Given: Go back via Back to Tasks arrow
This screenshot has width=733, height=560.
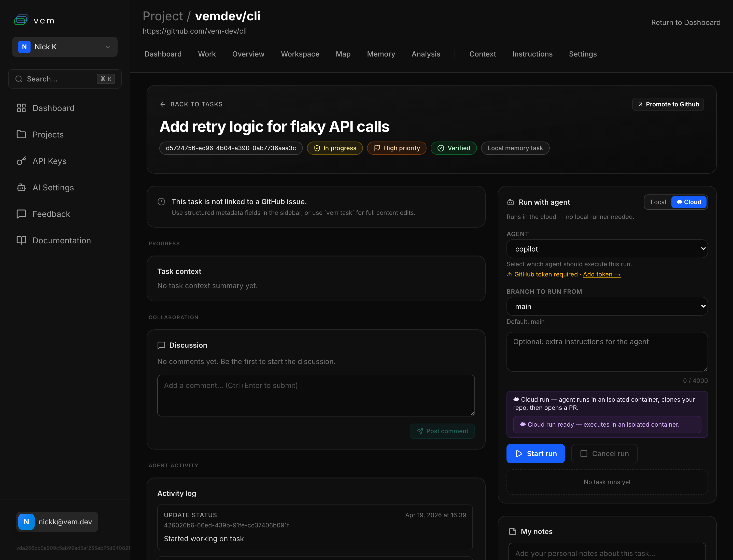Looking at the screenshot, I should [x=163, y=104].
